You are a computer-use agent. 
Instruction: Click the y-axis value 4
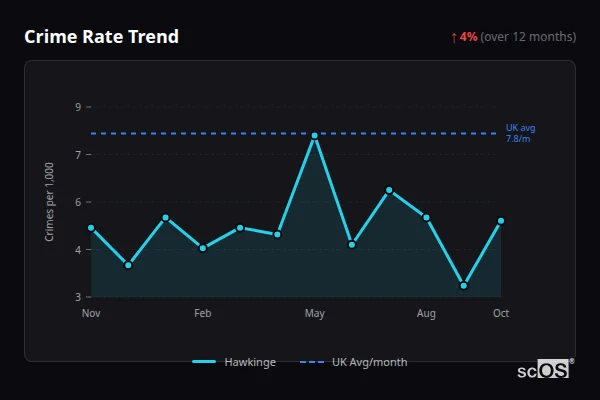(78, 250)
